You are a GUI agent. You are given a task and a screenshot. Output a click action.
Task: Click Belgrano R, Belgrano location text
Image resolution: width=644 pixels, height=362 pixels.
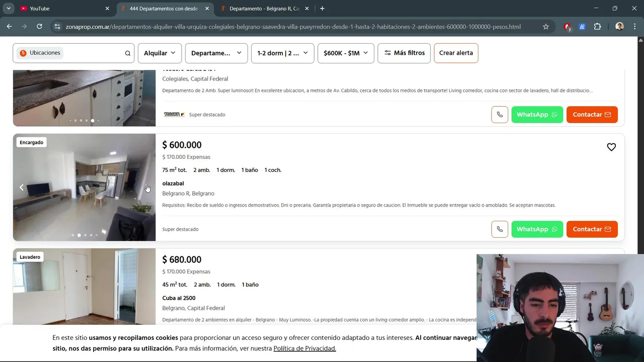(x=188, y=194)
